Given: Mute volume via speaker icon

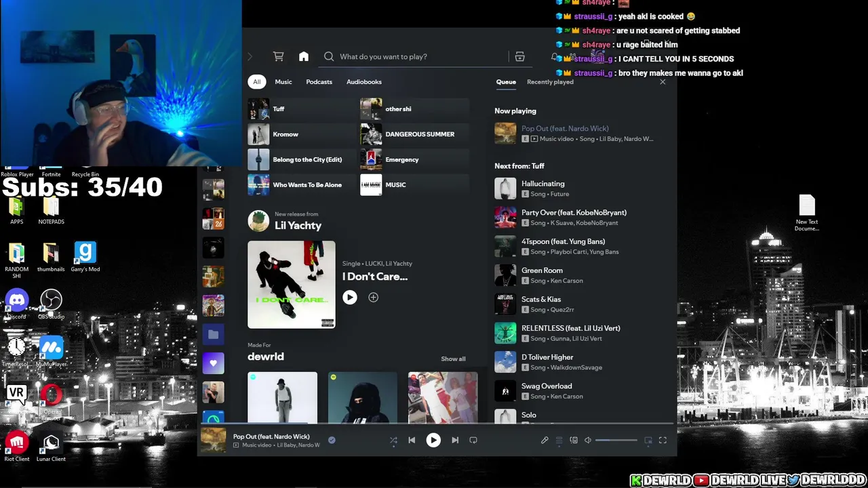Looking at the screenshot, I should tap(588, 441).
